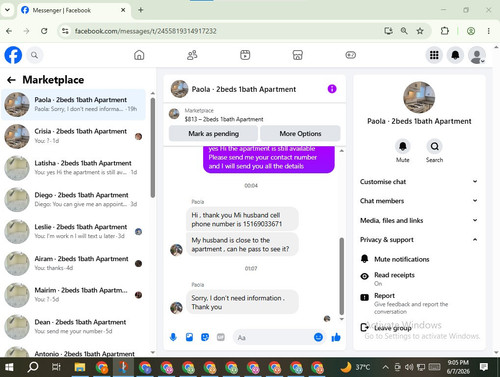Open Windows notification center icon
The width and height of the screenshot is (500, 377).
(484, 367)
